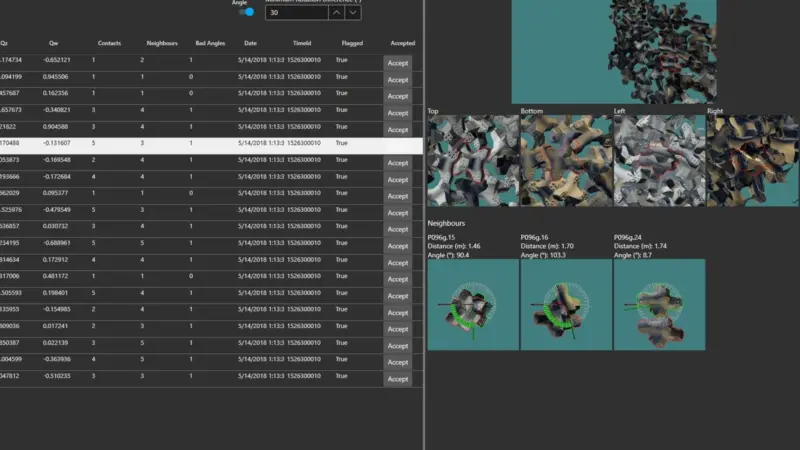Screen dimensions: 800x450
Task: Click the 'Distance (m): 1.74' label
Action: (640, 246)
